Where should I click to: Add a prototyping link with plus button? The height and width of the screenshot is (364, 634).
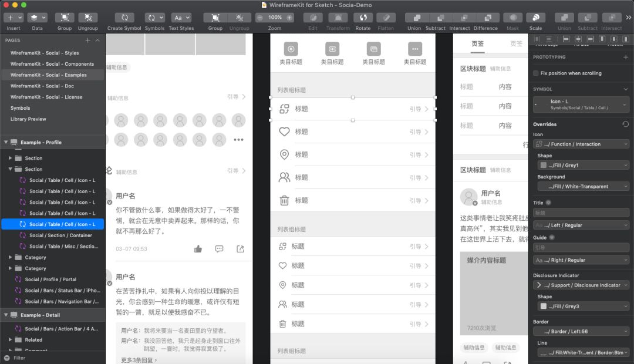(625, 57)
